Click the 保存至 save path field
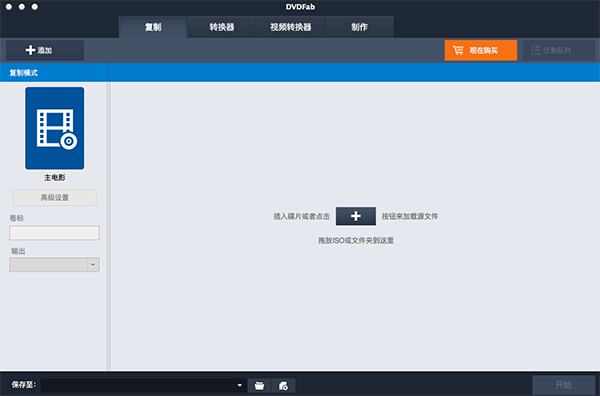The height and width of the screenshot is (396, 600). pyautogui.click(x=143, y=385)
